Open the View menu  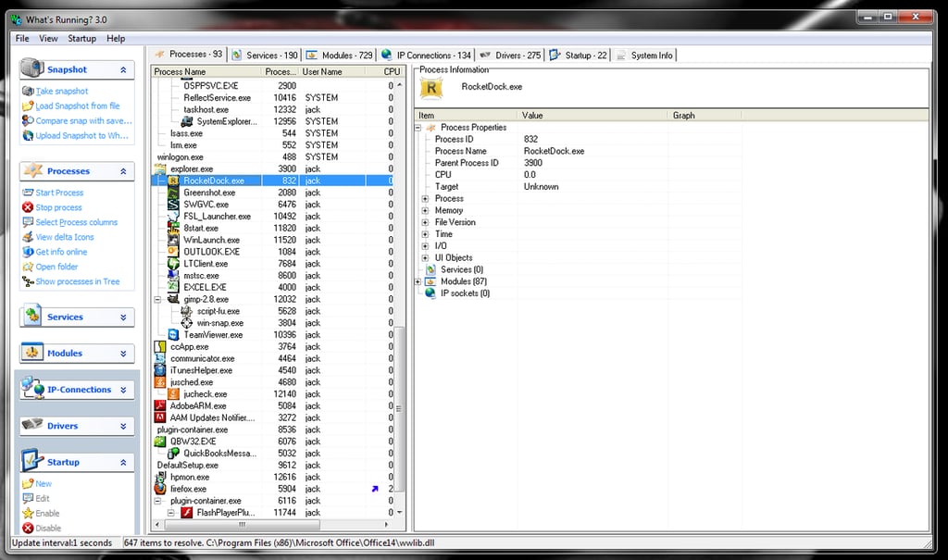[x=48, y=38]
